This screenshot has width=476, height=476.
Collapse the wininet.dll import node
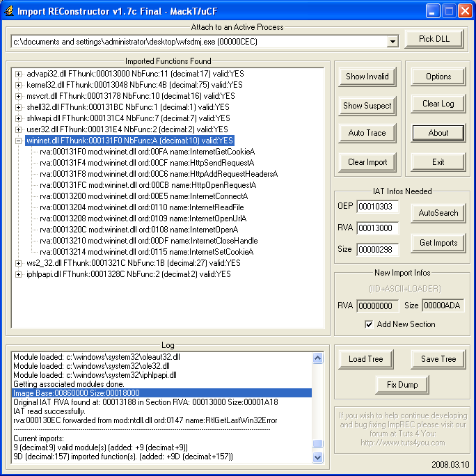[18, 141]
